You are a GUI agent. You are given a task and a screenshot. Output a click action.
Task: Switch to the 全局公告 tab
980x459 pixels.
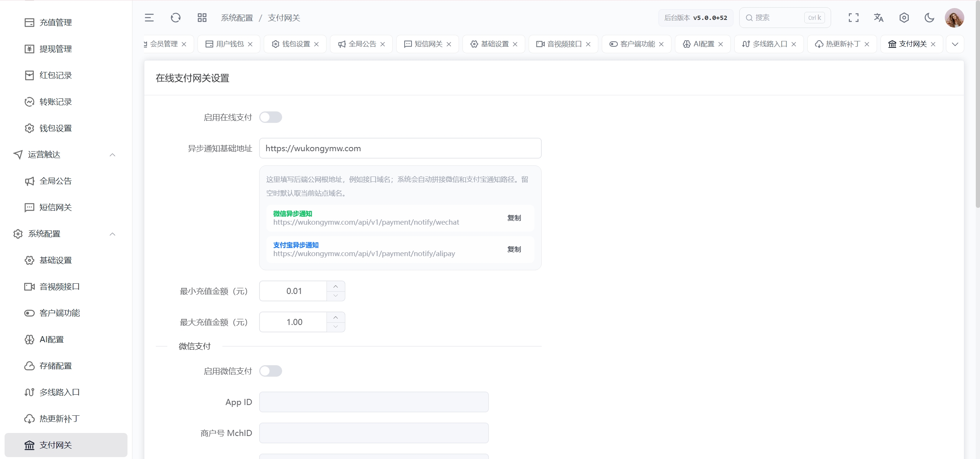[x=362, y=44]
